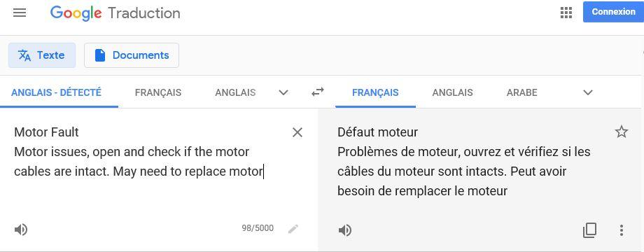Open more options three-dot menu
The image size is (644, 252).
(621, 230)
